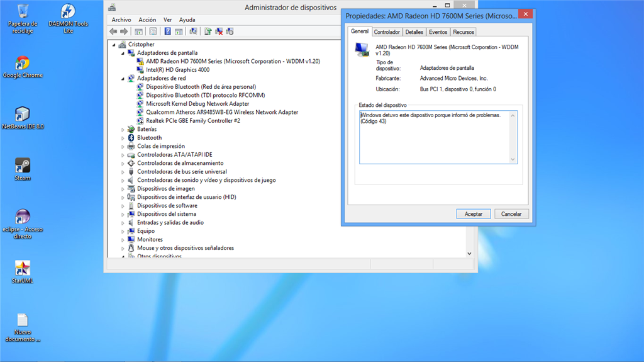Click the Baterías category icon

tap(131, 129)
